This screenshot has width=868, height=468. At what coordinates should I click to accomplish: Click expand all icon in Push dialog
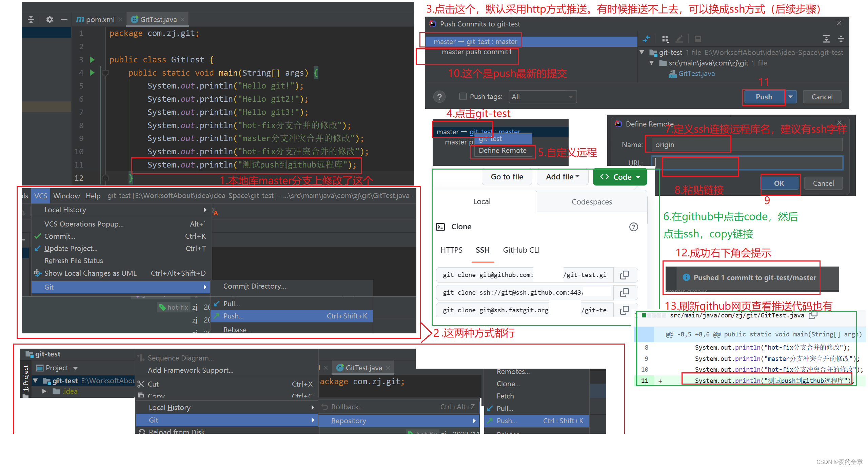pyautogui.click(x=826, y=39)
